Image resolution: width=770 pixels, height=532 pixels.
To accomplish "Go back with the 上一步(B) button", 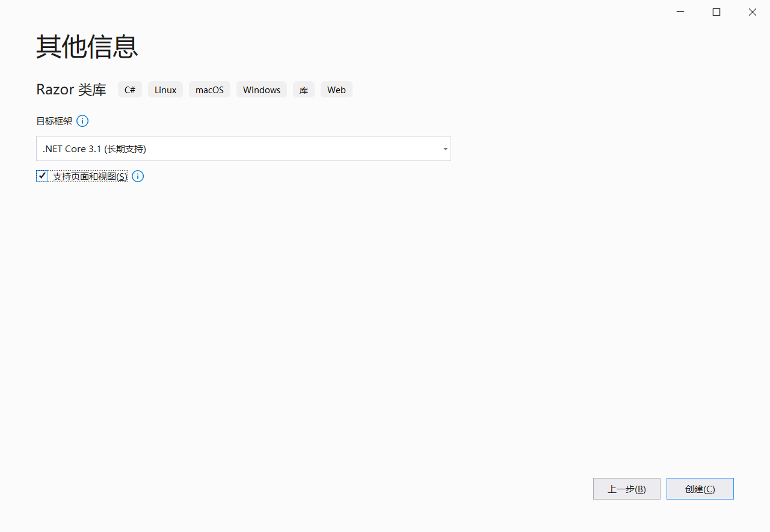I will (x=626, y=489).
